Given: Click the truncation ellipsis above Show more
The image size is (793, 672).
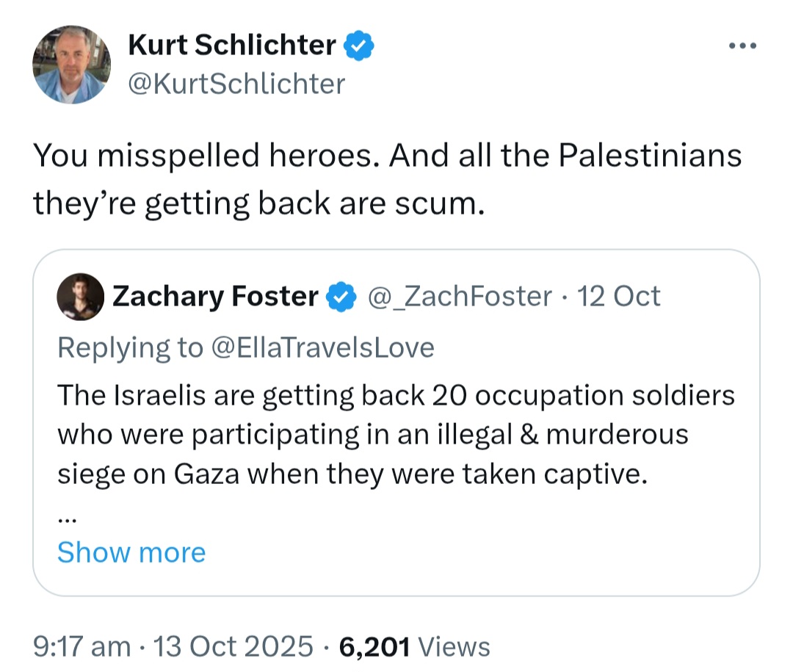Looking at the screenshot, I should click(67, 516).
